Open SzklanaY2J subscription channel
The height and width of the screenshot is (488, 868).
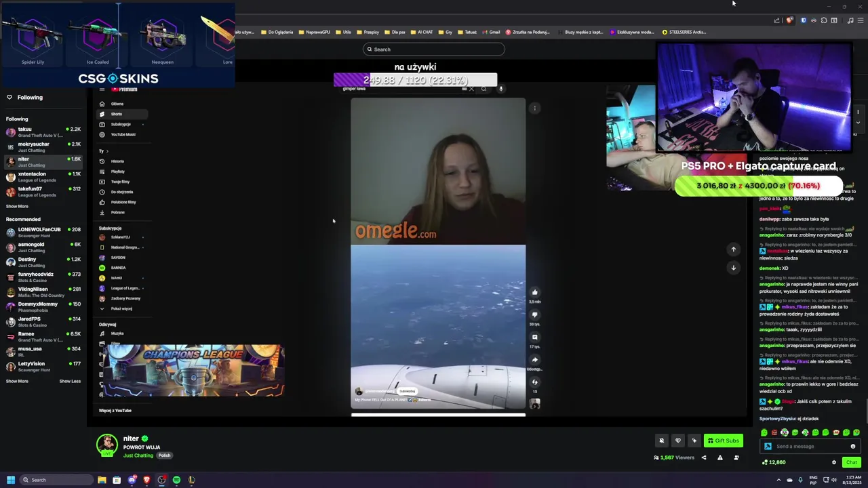click(x=121, y=237)
